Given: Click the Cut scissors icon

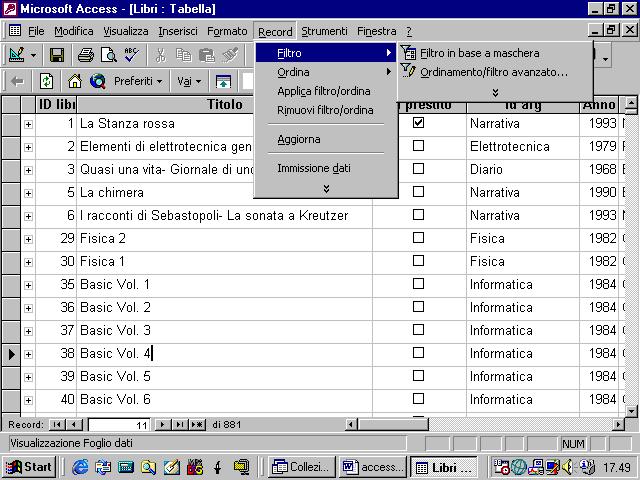Looking at the screenshot, I should pos(161,55).
